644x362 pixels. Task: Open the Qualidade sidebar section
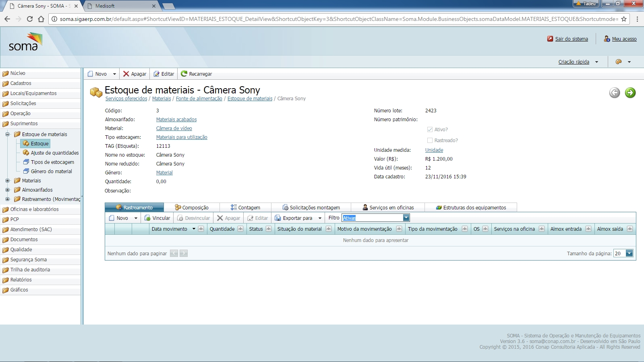(40, 250)
